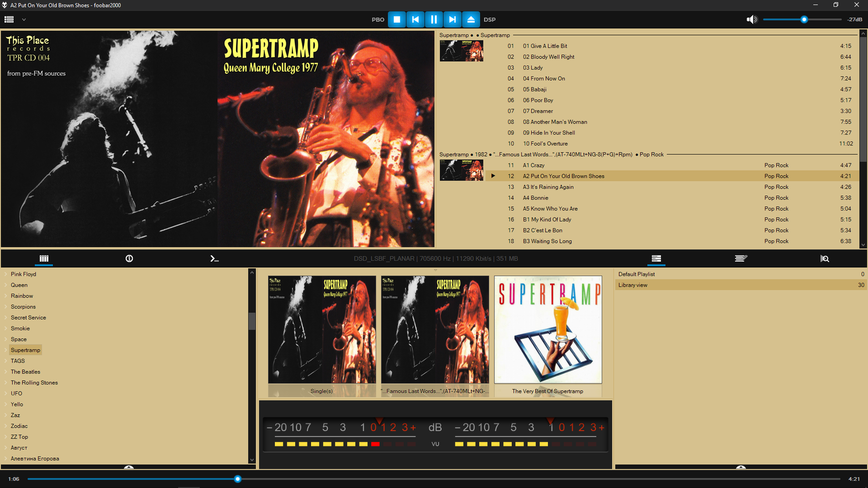
Task: Skip to the next track
Action: pos(453,20)
